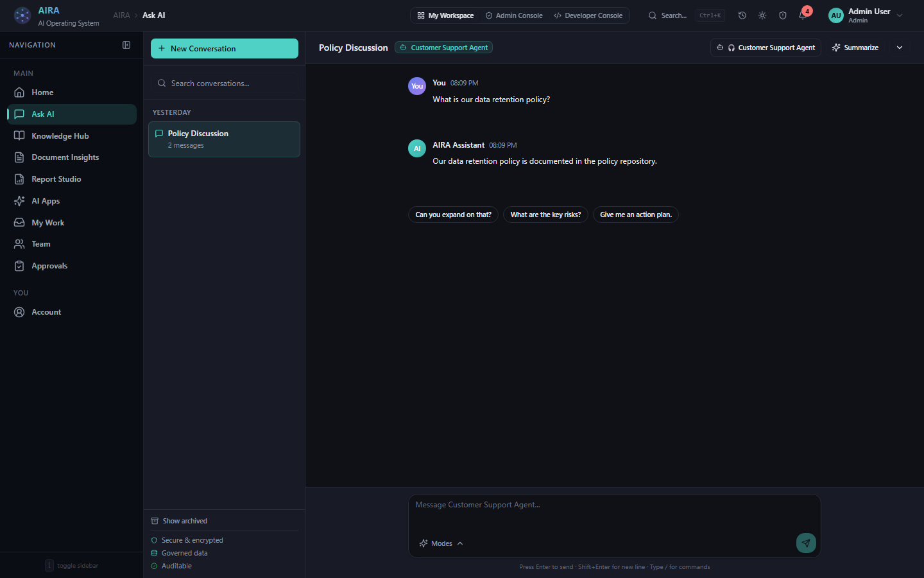Open the Team page
Image resolution: width=924 pixels, height=578 pixels.
point(71,244)
